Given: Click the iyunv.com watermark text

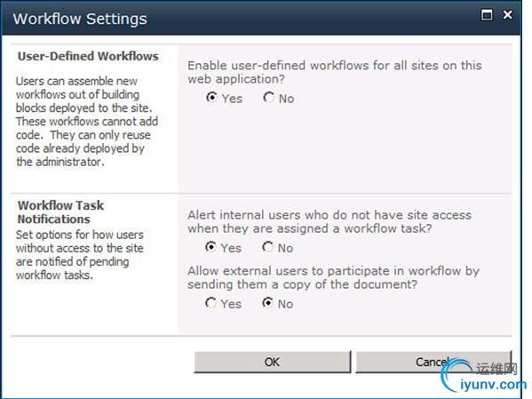Looking at the screenshot, I should coord(493,385).
